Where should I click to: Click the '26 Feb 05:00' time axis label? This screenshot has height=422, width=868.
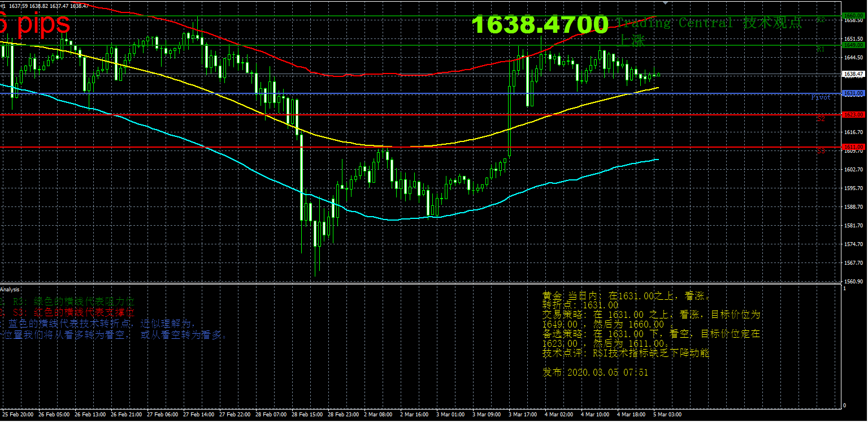(54, 414)
